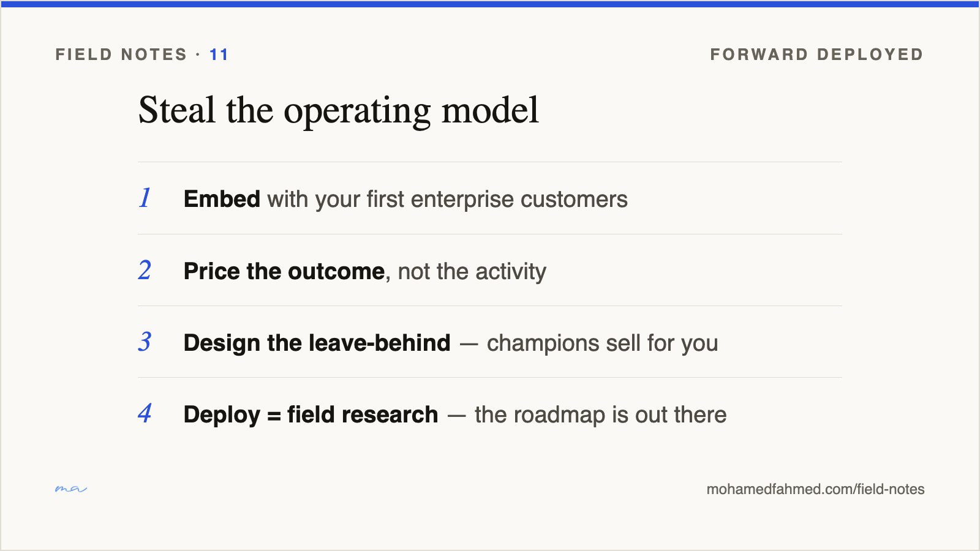Click 'the roadmap is out there' text
Viewport: 980px width, 551px height.
601,415
